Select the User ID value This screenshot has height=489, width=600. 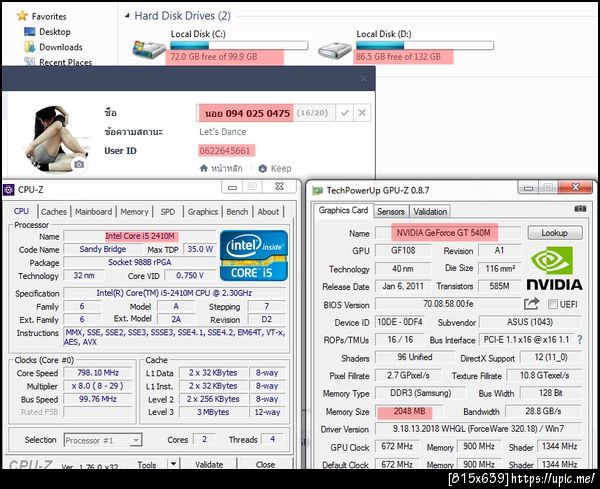coord(225,150)
